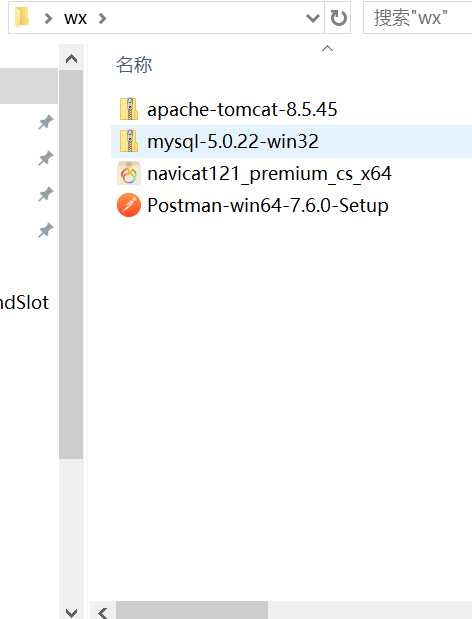Screen dimensions: 472x619
Task: Refresh the wx folder view
Action: [x=338, y=18]
